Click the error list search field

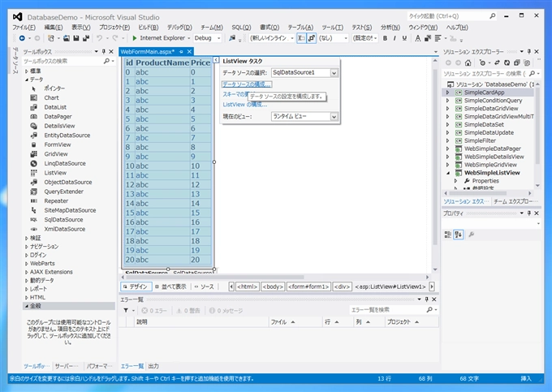tap(394, 310)
